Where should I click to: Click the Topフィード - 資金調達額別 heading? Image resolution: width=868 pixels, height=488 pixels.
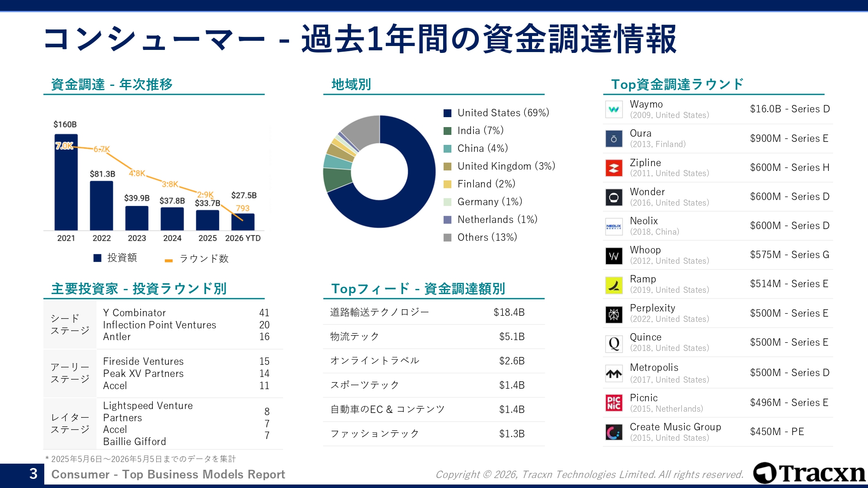click(x=418, y=288)
